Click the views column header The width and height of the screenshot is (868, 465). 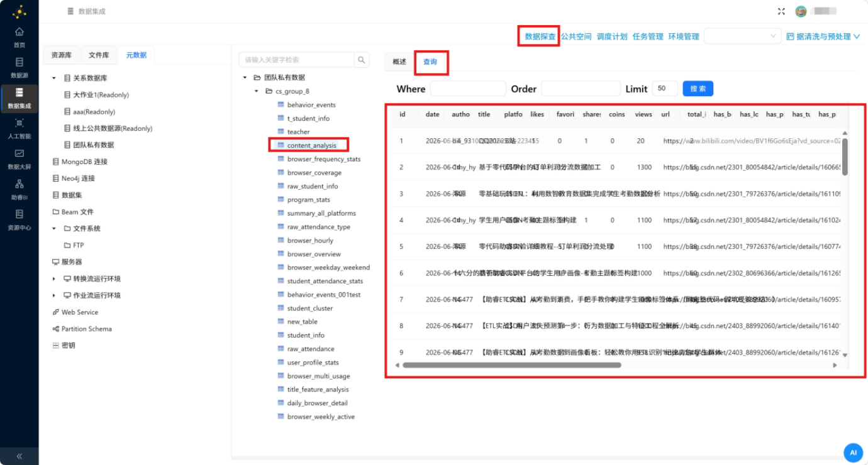tap(643, 114)
